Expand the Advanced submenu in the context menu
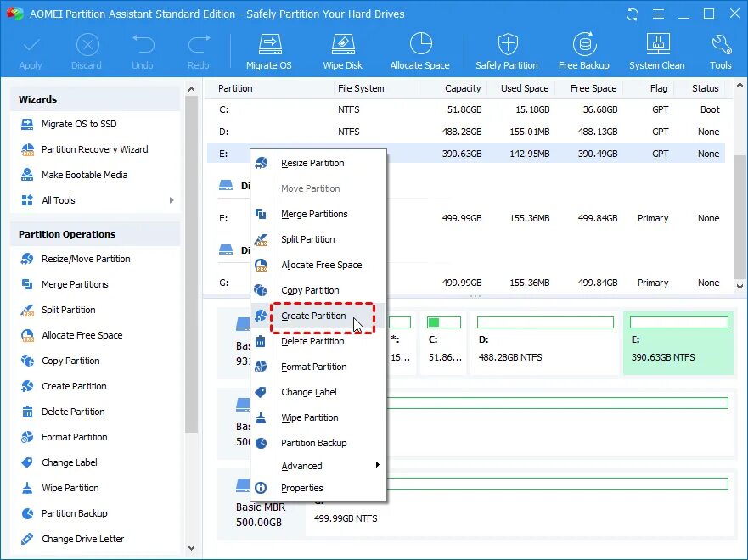Viewport: 748px width, 560px height. tap(318, 465)
